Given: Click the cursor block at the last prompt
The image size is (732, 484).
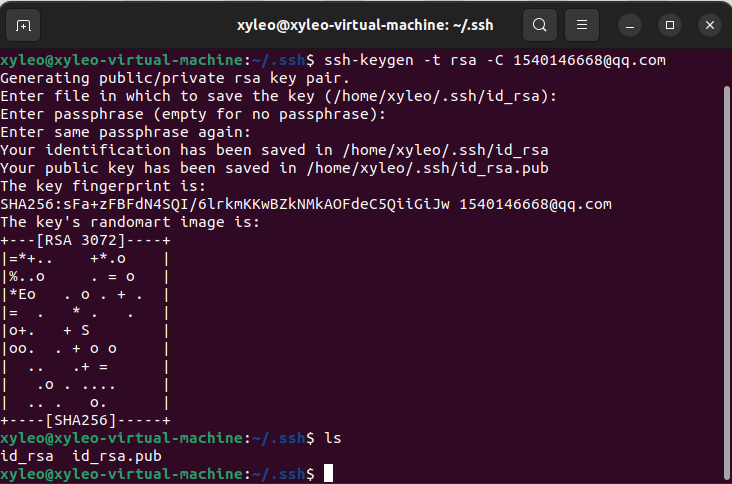Looking at the screenshot, I should pos(329,473).
